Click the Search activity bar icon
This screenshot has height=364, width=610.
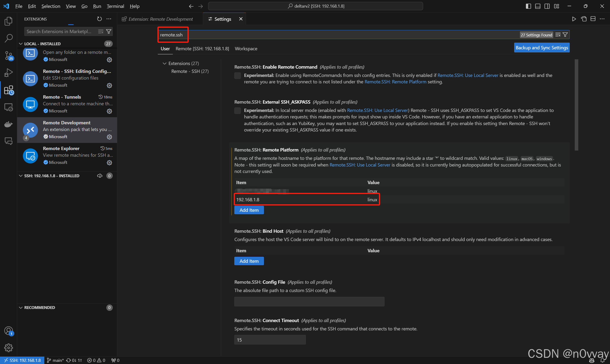coord(9,38)
